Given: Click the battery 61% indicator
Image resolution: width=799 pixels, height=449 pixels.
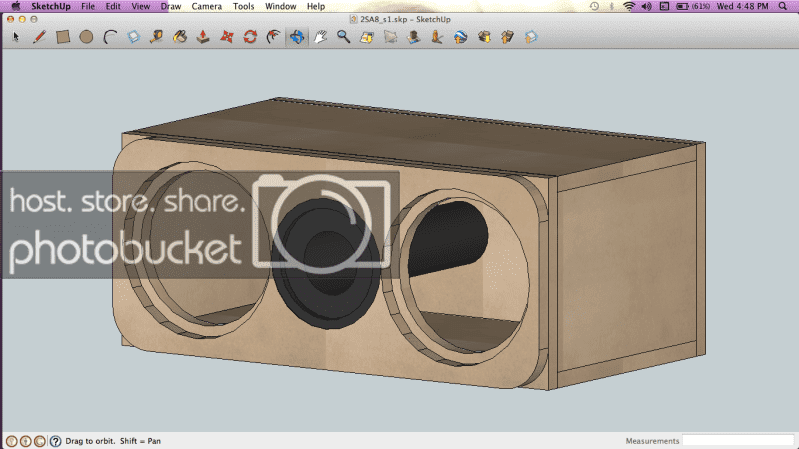Looking at the screenshot, I should (693, 6).
